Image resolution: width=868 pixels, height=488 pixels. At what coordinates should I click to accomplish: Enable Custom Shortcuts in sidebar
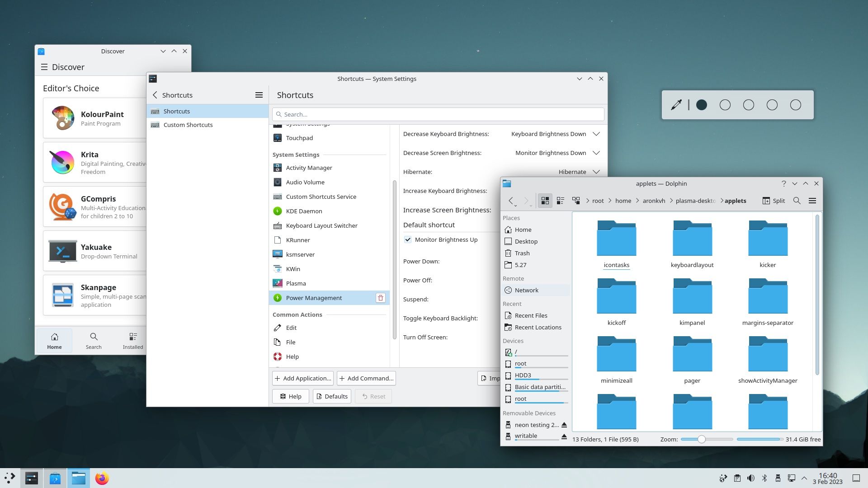188,125
